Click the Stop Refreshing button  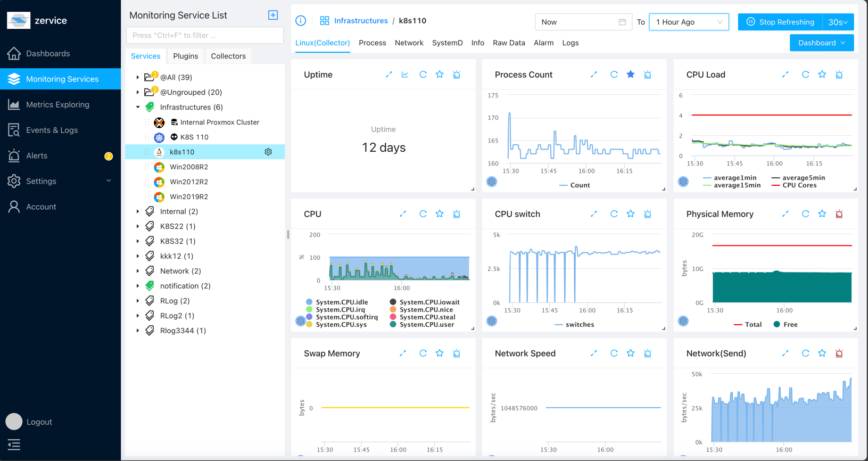point(780,22)
